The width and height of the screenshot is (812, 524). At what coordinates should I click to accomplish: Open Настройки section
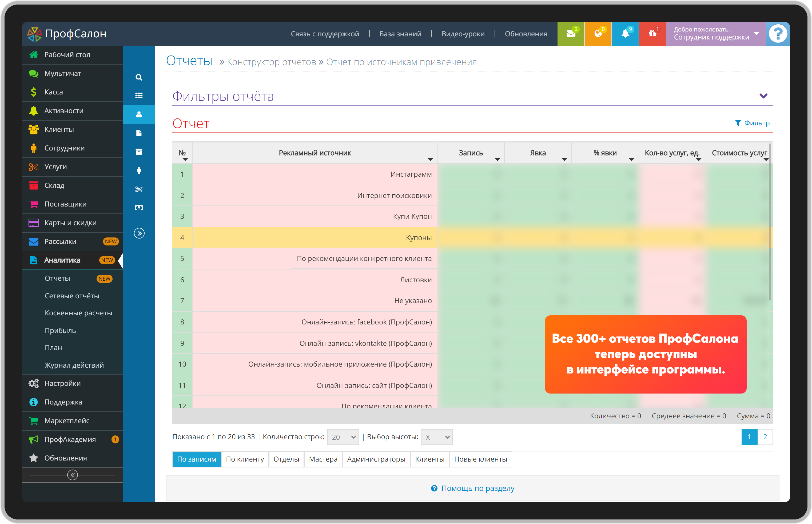click(x=73, y=383)
